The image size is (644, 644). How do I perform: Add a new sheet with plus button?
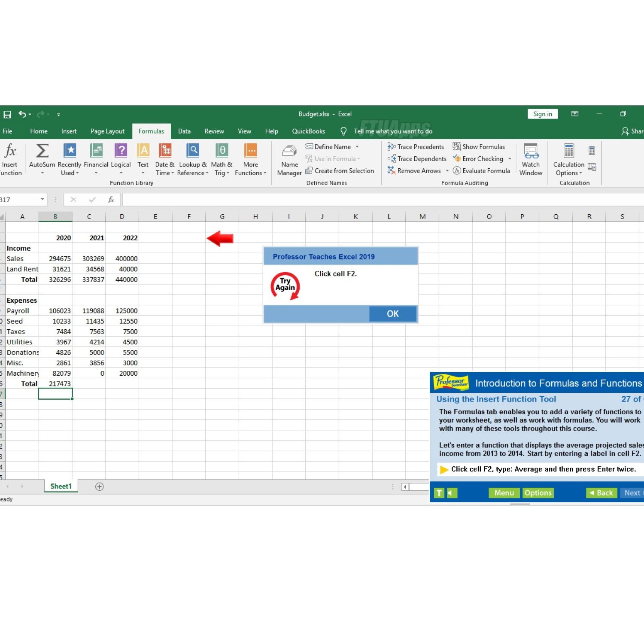[x=100, y=486]
